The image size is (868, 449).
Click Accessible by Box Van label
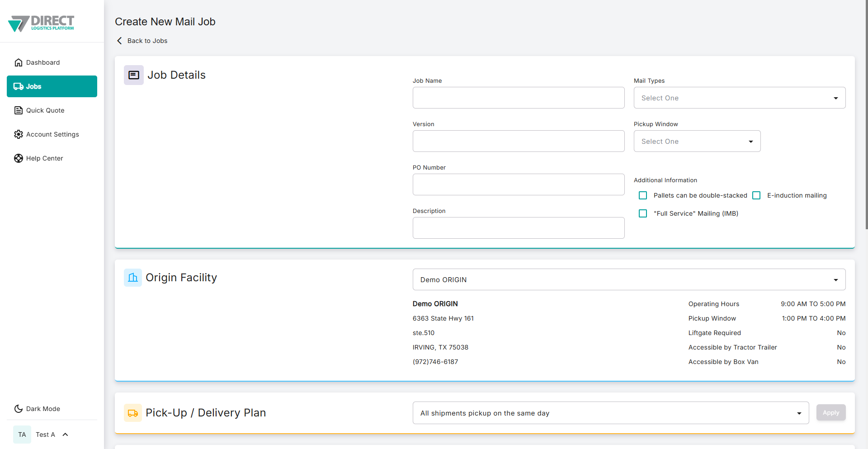[723, 362]
